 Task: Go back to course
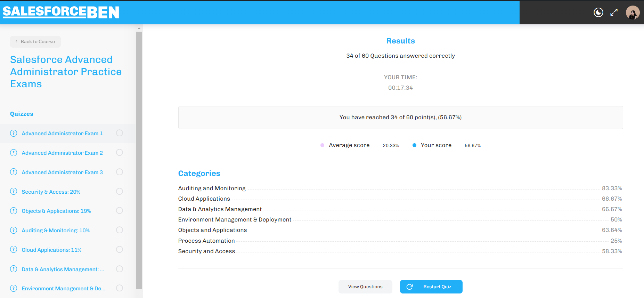(35, 42)
